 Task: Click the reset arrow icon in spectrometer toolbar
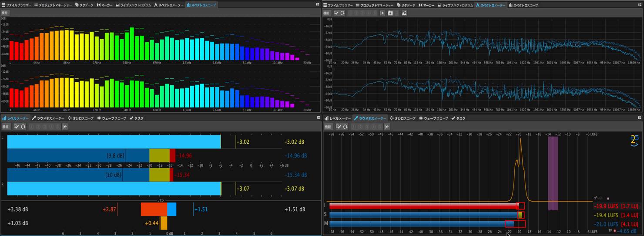(x=382, y=13)
